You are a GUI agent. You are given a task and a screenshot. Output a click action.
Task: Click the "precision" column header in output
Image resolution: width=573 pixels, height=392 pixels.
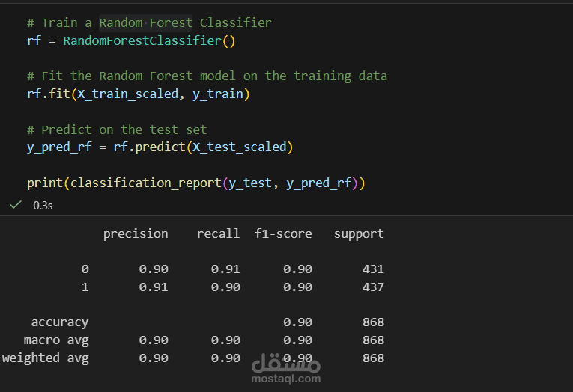coord(136,233)
